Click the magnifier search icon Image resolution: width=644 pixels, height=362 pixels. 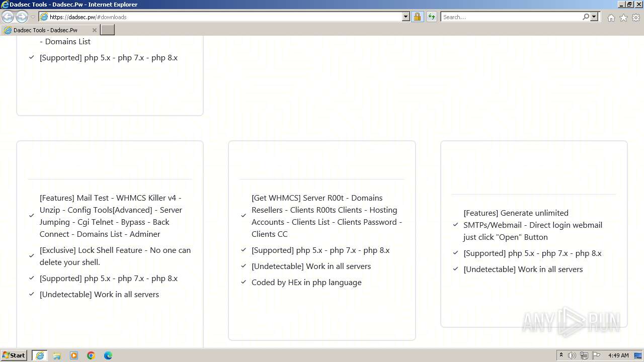point(586,17)
